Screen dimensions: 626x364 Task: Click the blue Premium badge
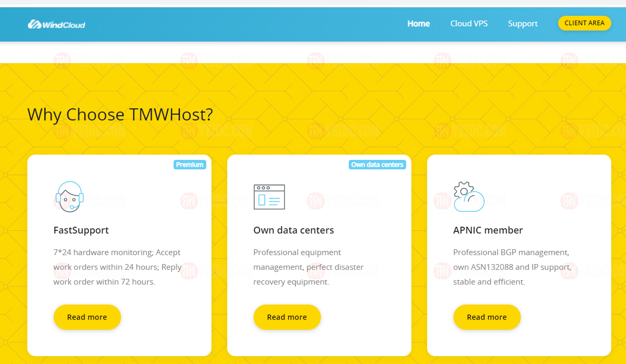pos(189,165)
